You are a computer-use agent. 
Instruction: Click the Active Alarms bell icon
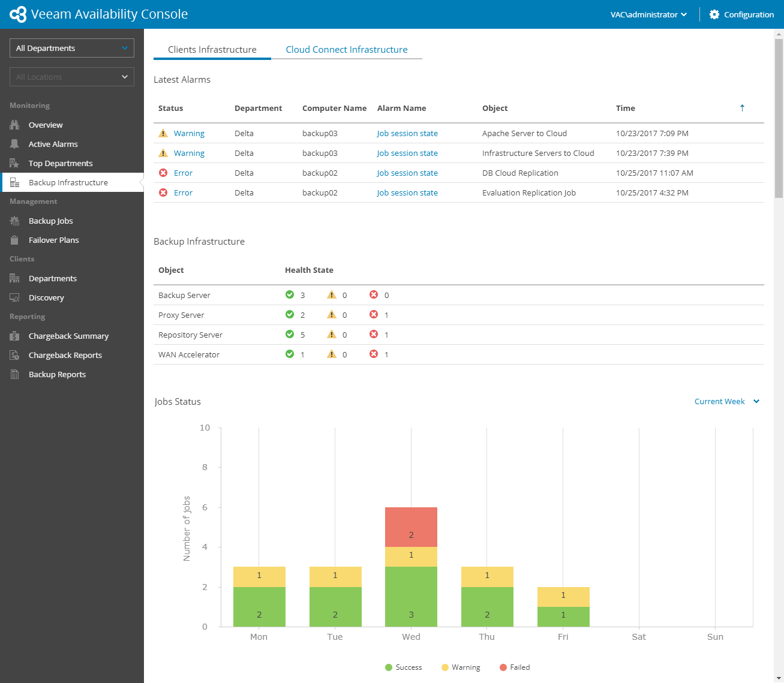(14, 144)
